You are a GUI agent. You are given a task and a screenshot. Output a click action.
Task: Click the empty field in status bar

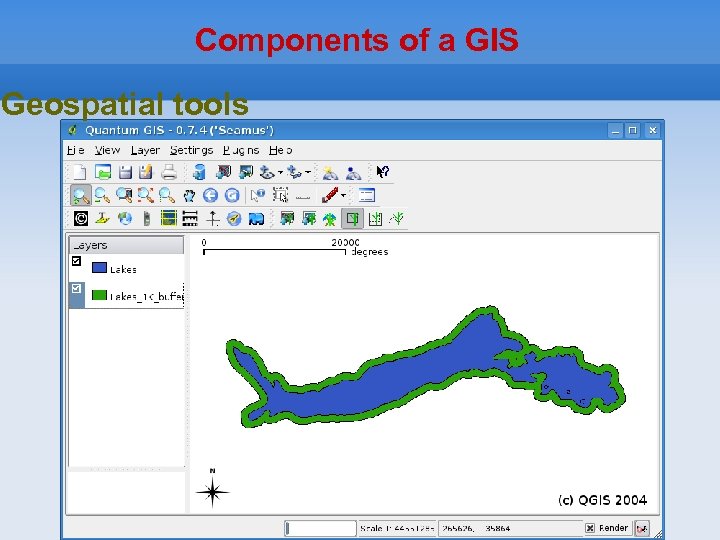[x=321, y=529]
